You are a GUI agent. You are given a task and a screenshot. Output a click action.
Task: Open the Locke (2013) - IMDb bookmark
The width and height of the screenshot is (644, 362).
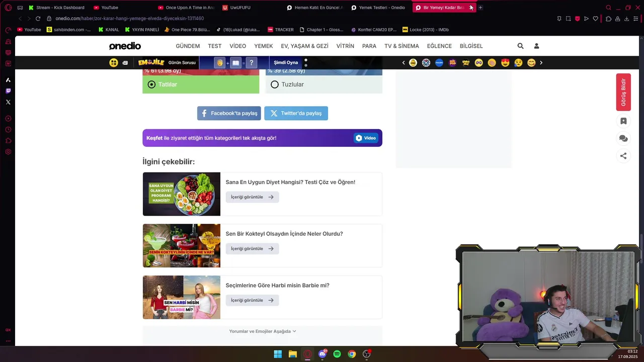coord(426,30)
